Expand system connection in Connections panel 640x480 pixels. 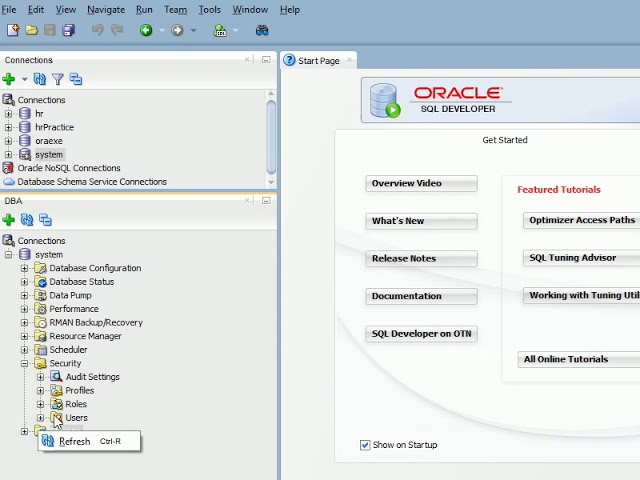pos(8,155)
